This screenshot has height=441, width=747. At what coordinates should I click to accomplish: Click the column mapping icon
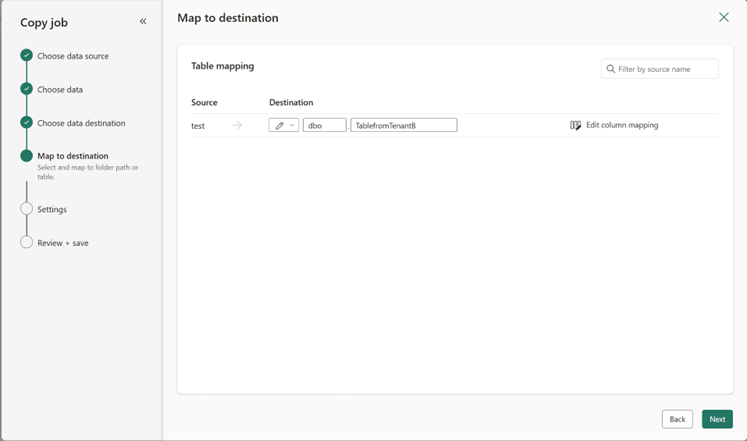coord(575,125)
